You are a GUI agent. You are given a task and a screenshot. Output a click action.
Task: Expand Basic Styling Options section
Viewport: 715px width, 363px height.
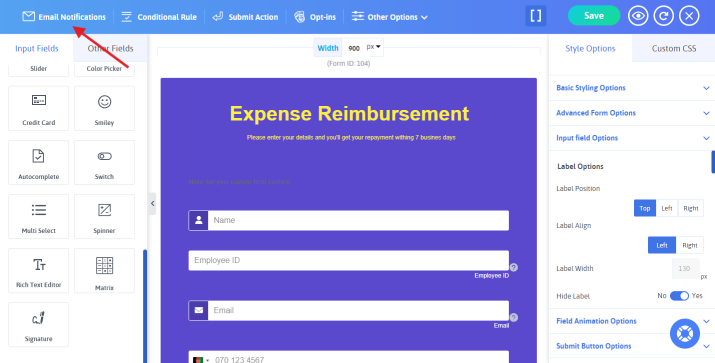632,88
